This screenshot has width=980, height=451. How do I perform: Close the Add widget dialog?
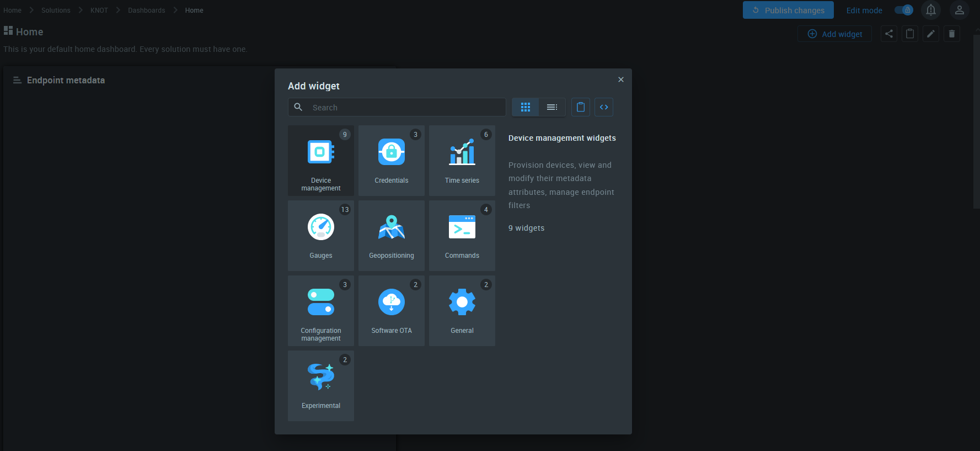621,79
